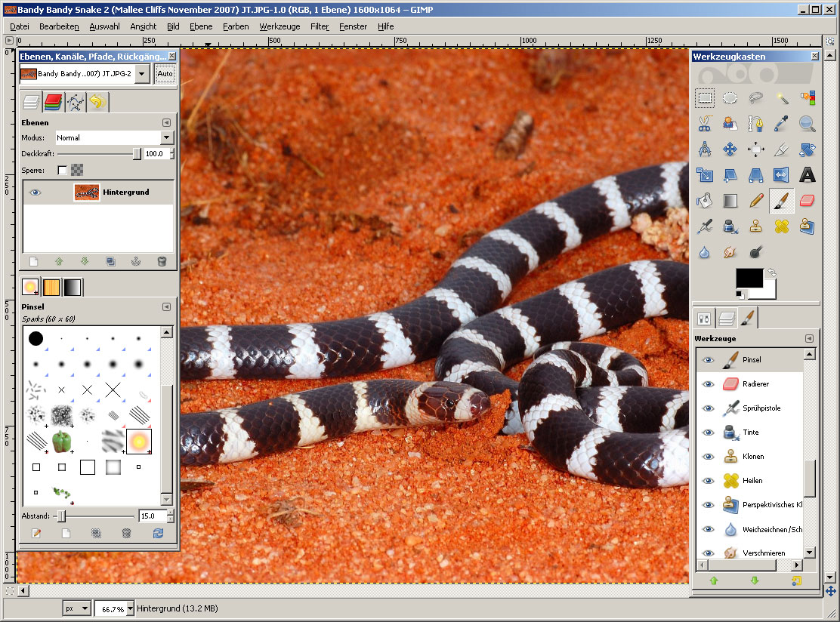Image resolution: width=840 pixels, height=622 pixels.
Task: Select the Shear tool
Action: [730, 175]
